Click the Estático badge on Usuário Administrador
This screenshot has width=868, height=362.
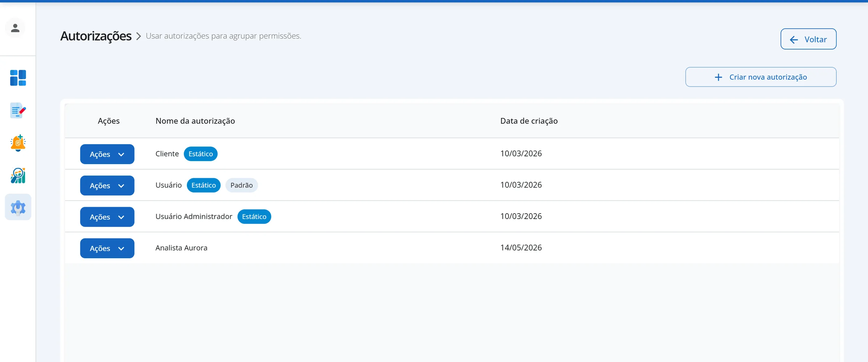click(254, 216)
